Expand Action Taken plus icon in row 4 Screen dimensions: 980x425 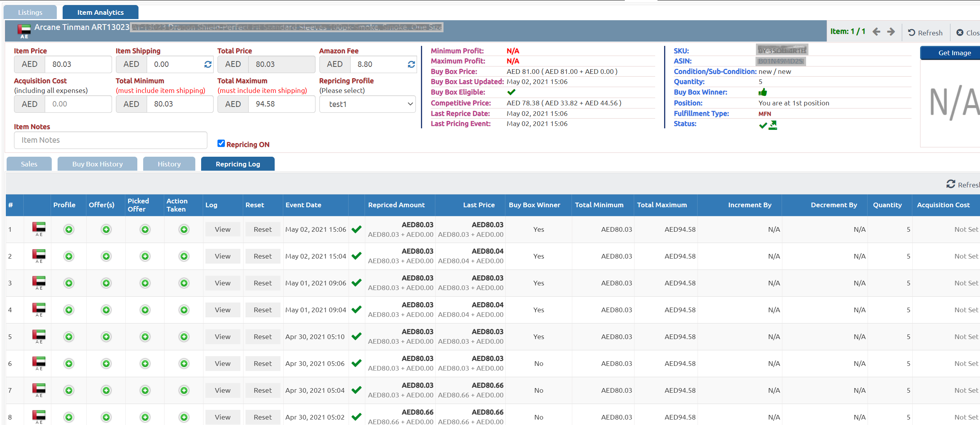[184, 310]
